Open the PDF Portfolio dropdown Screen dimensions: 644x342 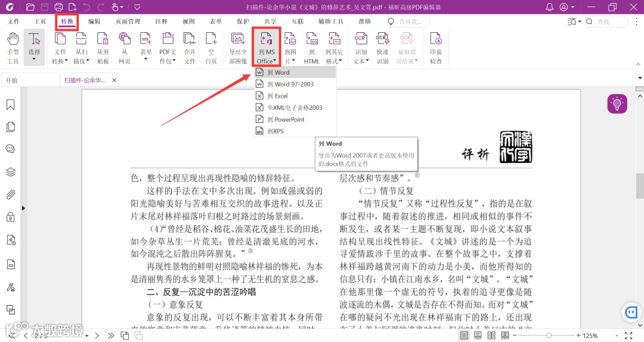168,48
